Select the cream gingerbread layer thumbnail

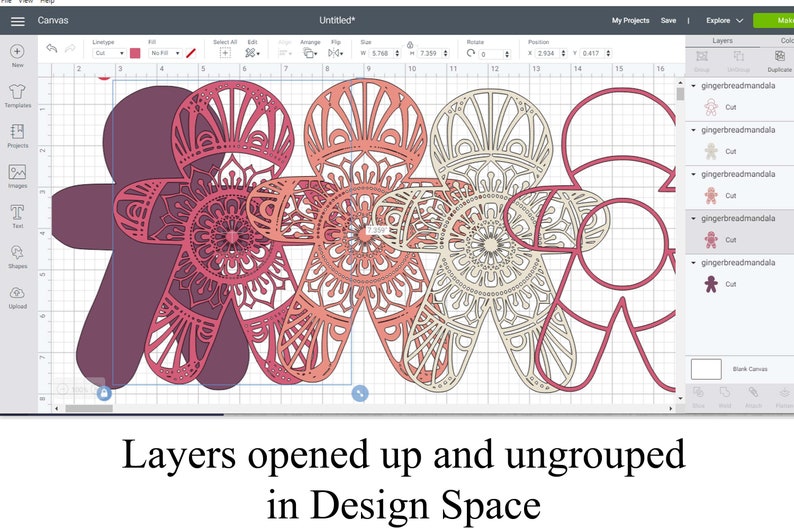(x=711, y=151)
